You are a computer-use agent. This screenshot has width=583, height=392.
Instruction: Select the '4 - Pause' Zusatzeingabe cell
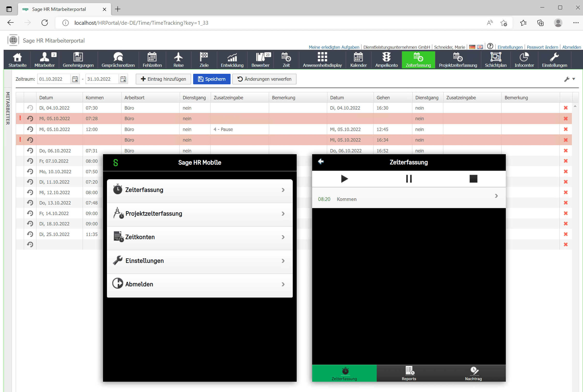coord(240,129)
